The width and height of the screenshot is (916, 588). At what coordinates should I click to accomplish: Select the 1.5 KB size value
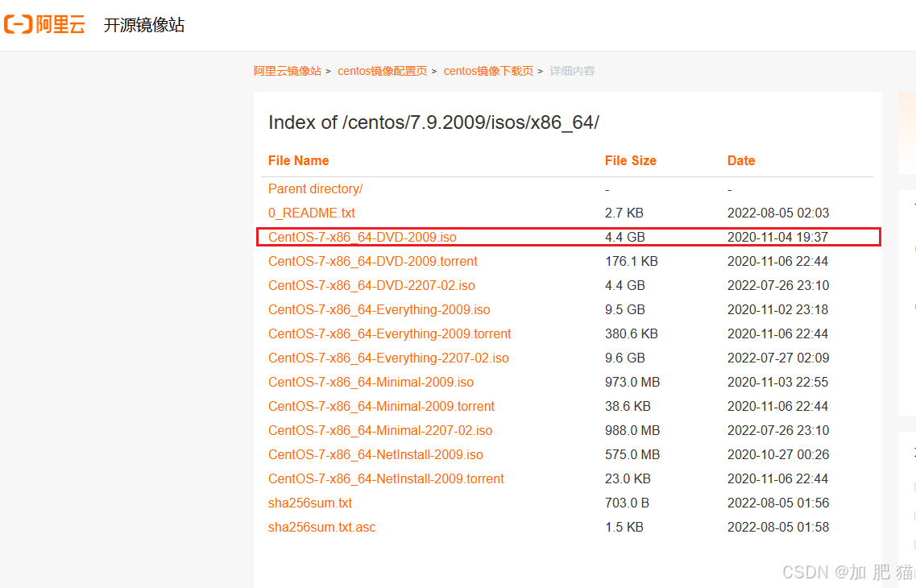624,528
